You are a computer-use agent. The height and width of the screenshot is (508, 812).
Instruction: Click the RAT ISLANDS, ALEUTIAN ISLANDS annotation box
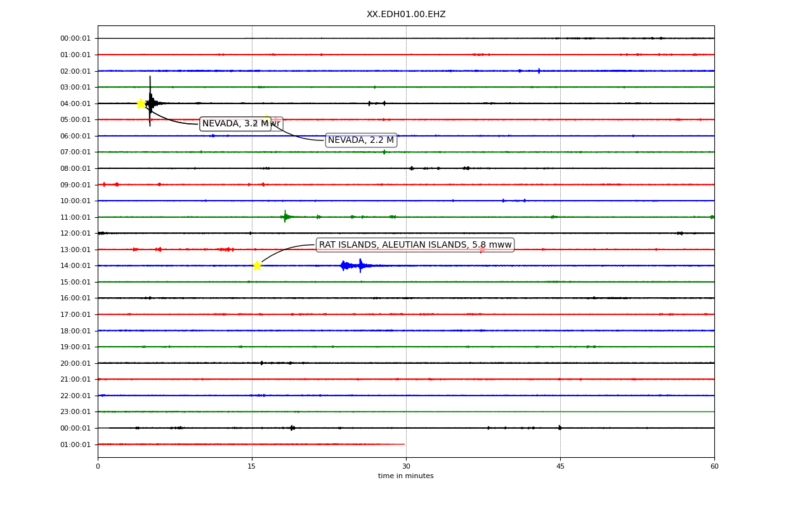coord(415,245)
